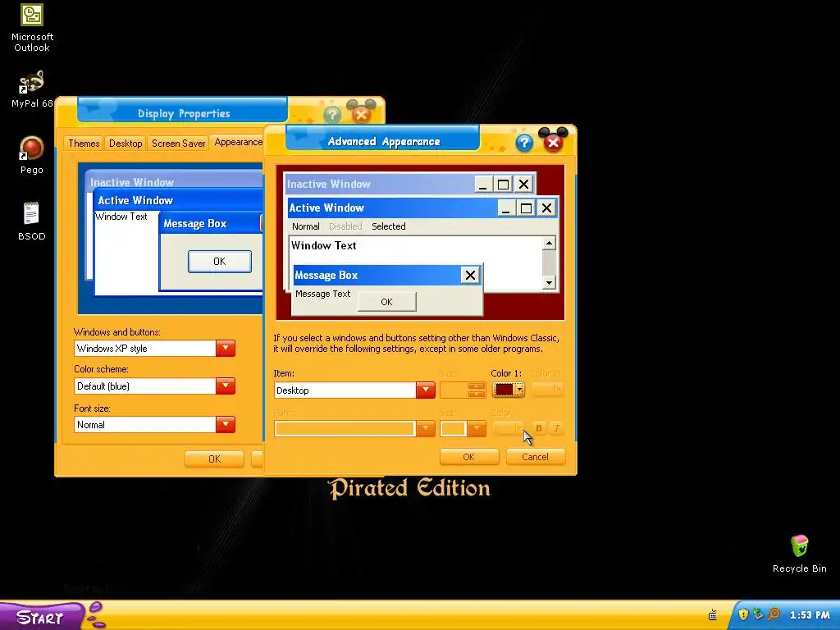This screenshot has height=630, width=840.
Task: Click the preview scrollbar down arrow
Action: [x=549, y=282]
